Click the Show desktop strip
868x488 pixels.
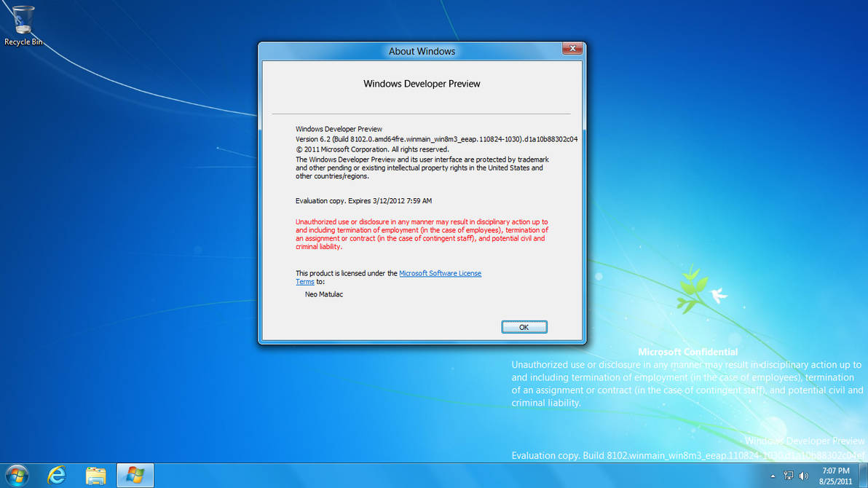(864, 476)
